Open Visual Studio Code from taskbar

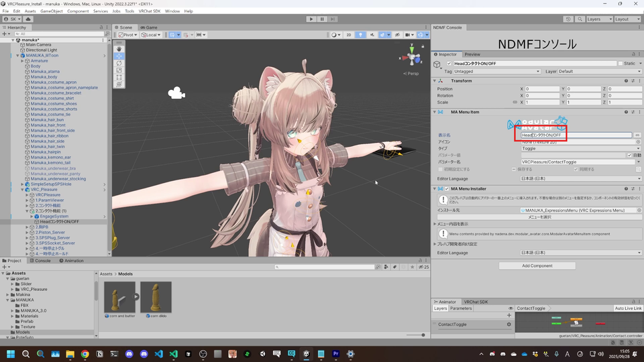click(159, 353)
